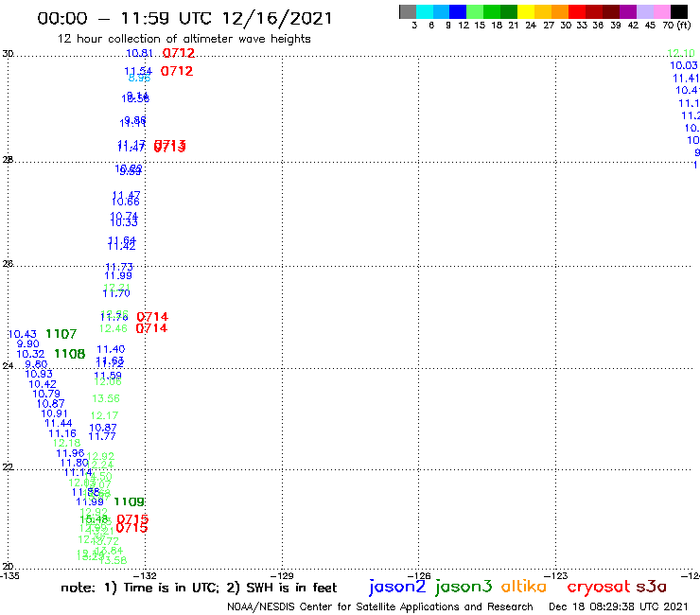Click the yellow swatch in the color scale
This screenshot has height=615, width=700.
pyautogui.click(x=526, y=11)
